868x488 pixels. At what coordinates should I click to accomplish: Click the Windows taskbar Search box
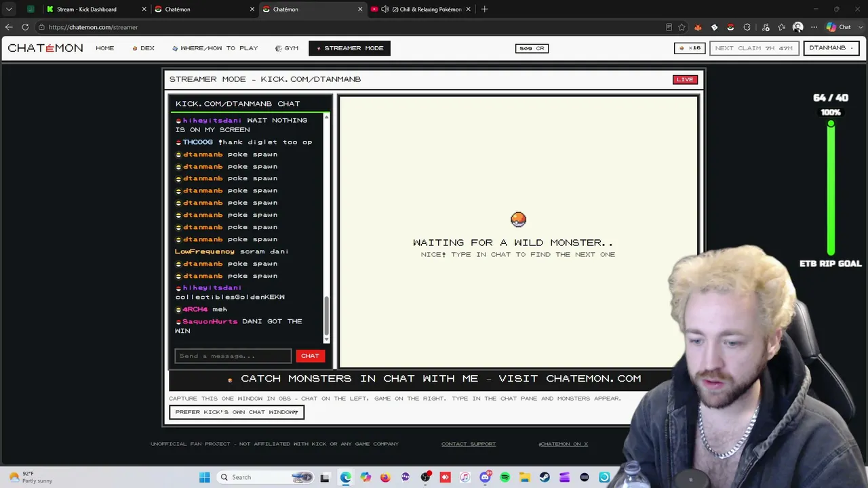pyautogui.click(x=266, y=477)
